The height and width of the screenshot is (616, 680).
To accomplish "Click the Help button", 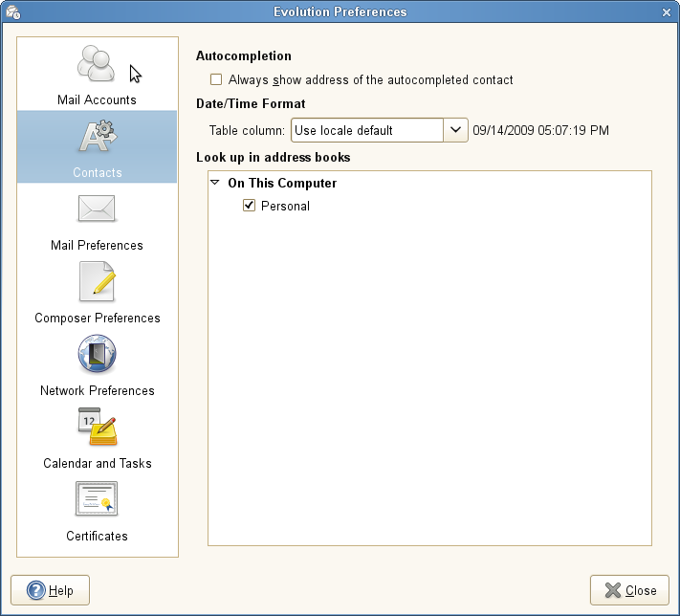I will coord(51,590).
